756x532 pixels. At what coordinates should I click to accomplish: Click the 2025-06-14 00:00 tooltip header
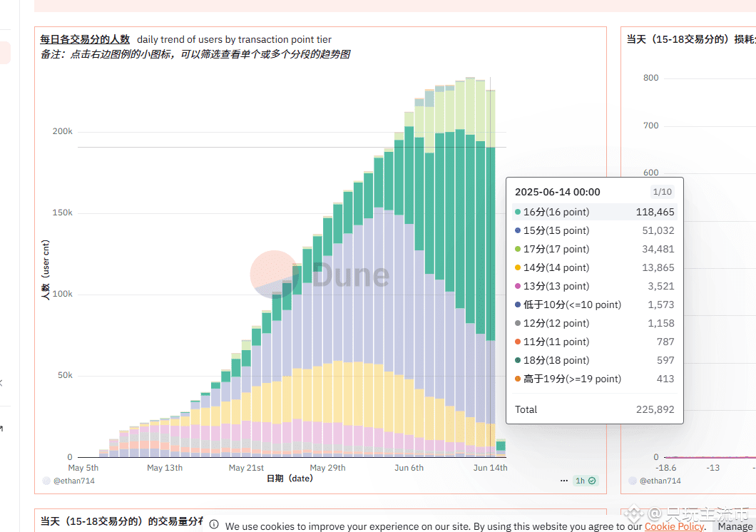pos(557,192)
